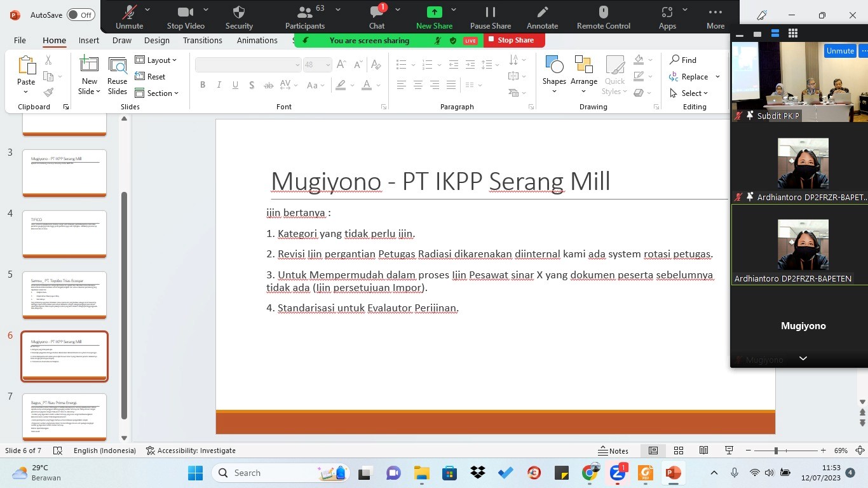Open the Insert ribbon tab
This screenshot has width=868, height=488.
89,40
